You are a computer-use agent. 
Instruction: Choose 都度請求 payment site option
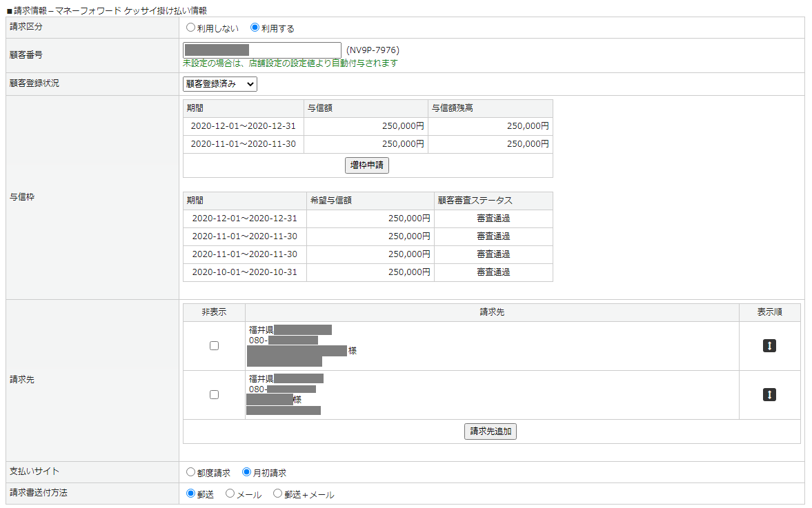(x=191, y=473)
